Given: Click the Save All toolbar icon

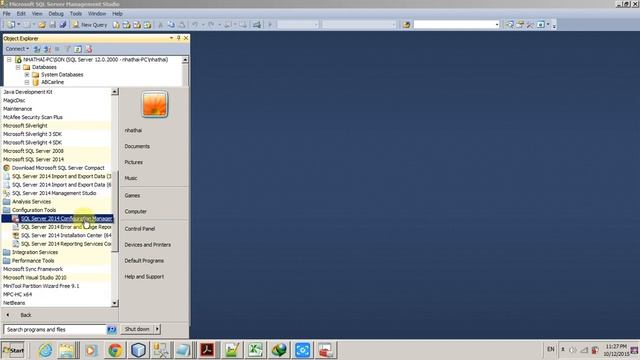Looking at the screenshot, I should [63, 25].
